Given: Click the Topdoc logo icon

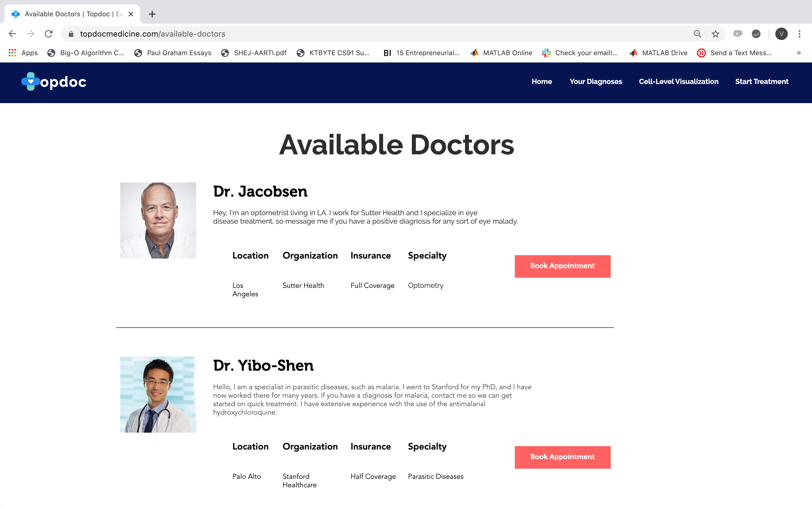Looking at the screenshot, I should tap(30, 81).
